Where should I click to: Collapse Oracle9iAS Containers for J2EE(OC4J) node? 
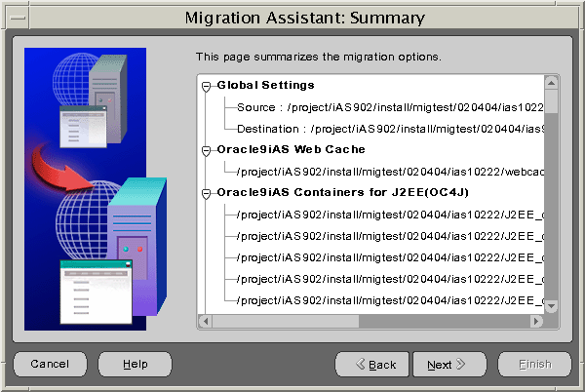point(206,194)
